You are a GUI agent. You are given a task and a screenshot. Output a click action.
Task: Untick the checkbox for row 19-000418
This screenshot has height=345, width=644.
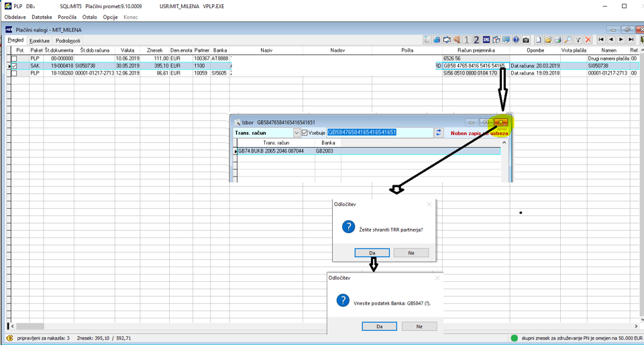point(14,66)
